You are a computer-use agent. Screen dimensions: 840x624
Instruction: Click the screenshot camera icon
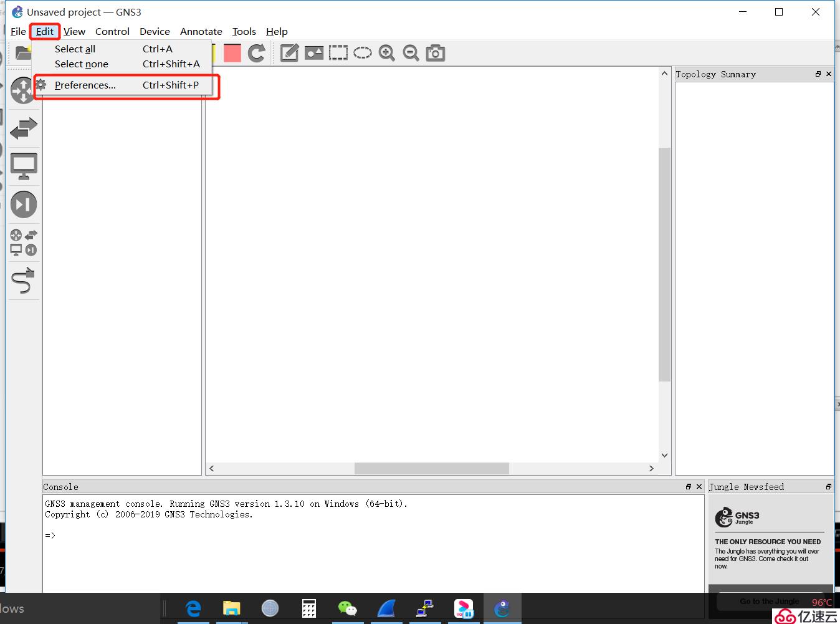pyautogui.click(x=435, y=53)
